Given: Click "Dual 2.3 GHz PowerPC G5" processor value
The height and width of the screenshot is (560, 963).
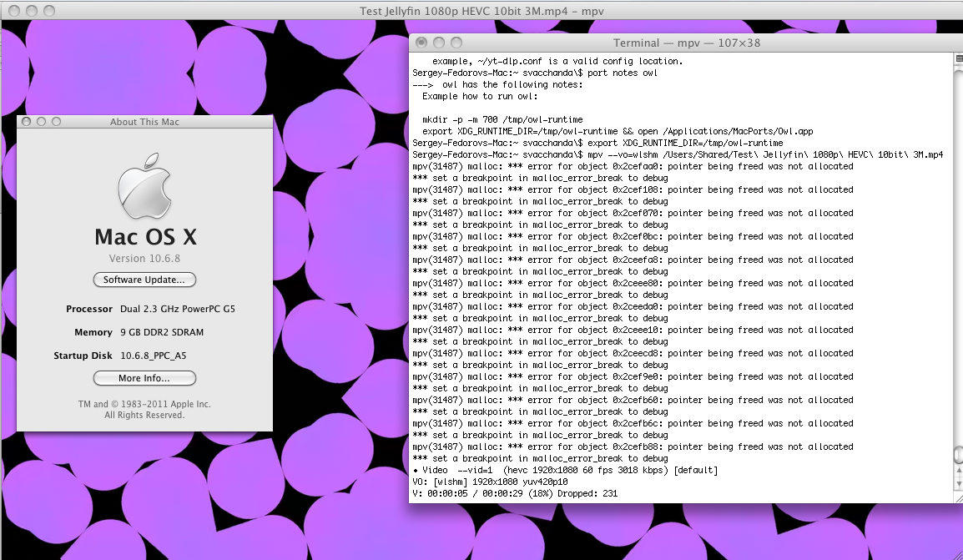Looking at the screenshot, I should coord(178,309).
